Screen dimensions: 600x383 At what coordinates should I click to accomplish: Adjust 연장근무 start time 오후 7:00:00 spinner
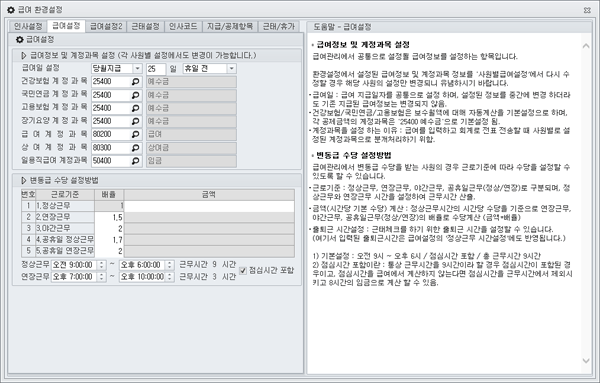[101, 277]
